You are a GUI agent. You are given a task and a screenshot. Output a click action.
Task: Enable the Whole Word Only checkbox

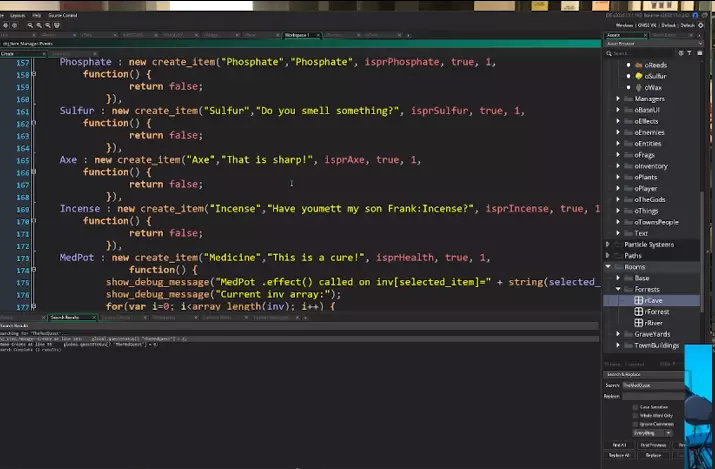pyautogui.click(x=635, y=416)
